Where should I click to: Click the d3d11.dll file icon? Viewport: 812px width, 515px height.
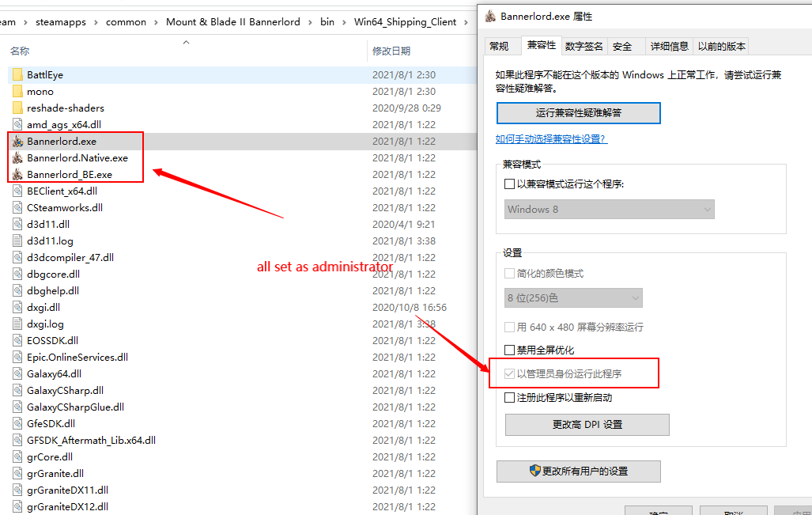(x=17, y=224)
